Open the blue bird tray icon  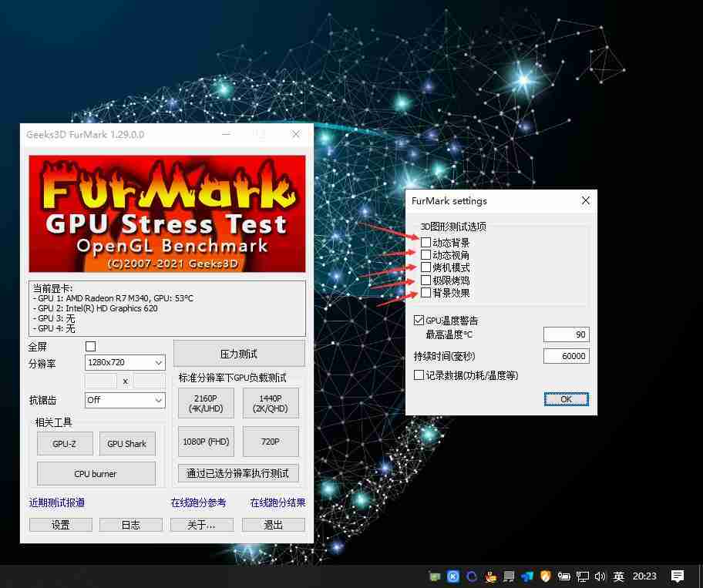[527, 576]
